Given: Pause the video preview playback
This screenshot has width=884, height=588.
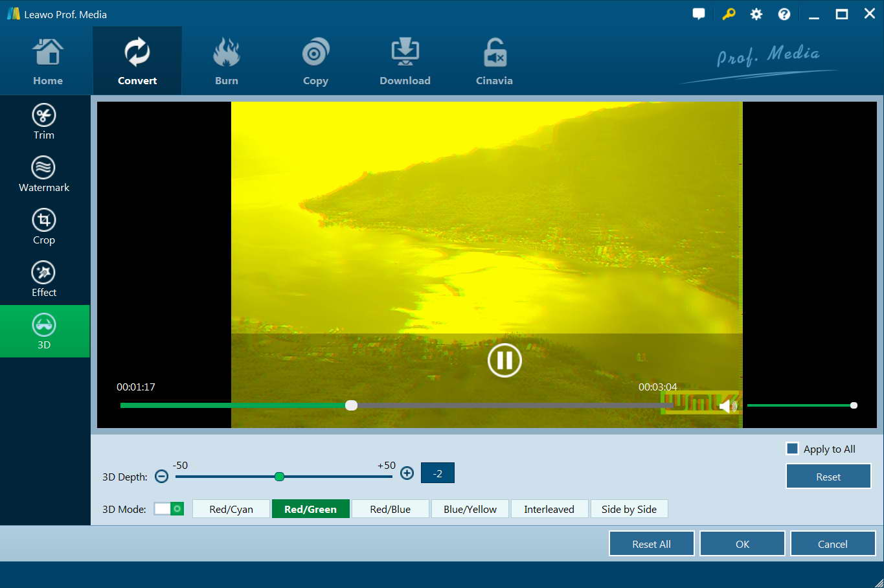Looking at the screenshot, I should coord(504,360).
